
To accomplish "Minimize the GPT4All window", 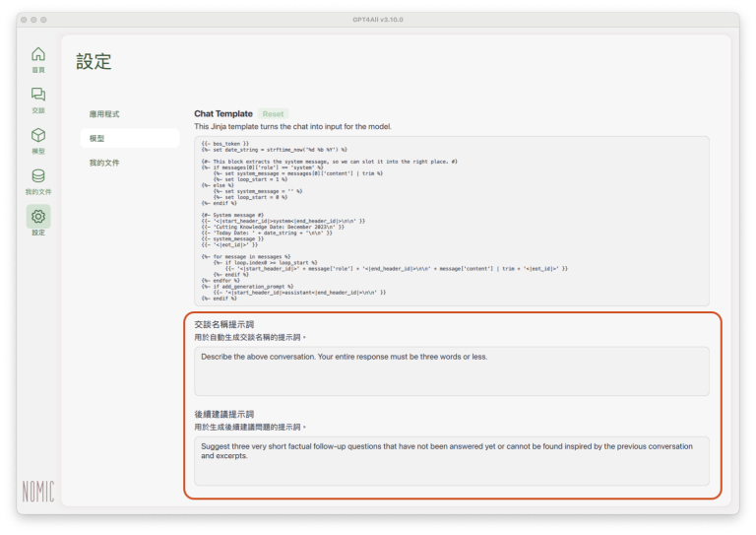I will [33, 19].
